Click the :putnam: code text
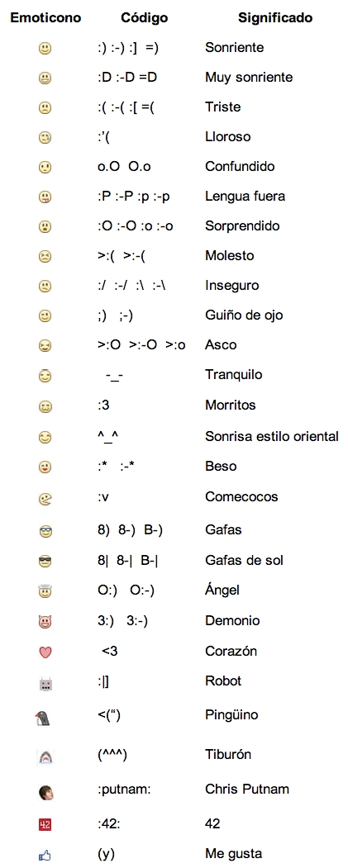348x868 pixels. [x=124, y=790]
